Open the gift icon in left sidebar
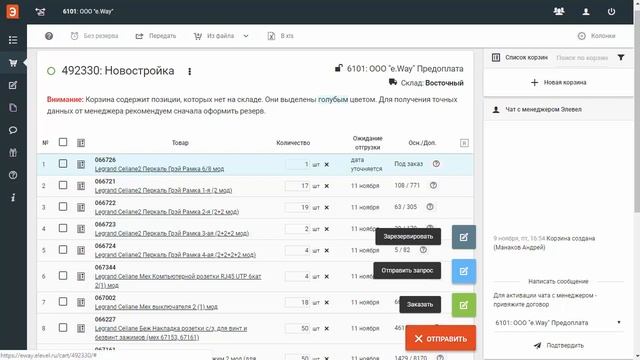640x360 pixels. pos(13,153)
